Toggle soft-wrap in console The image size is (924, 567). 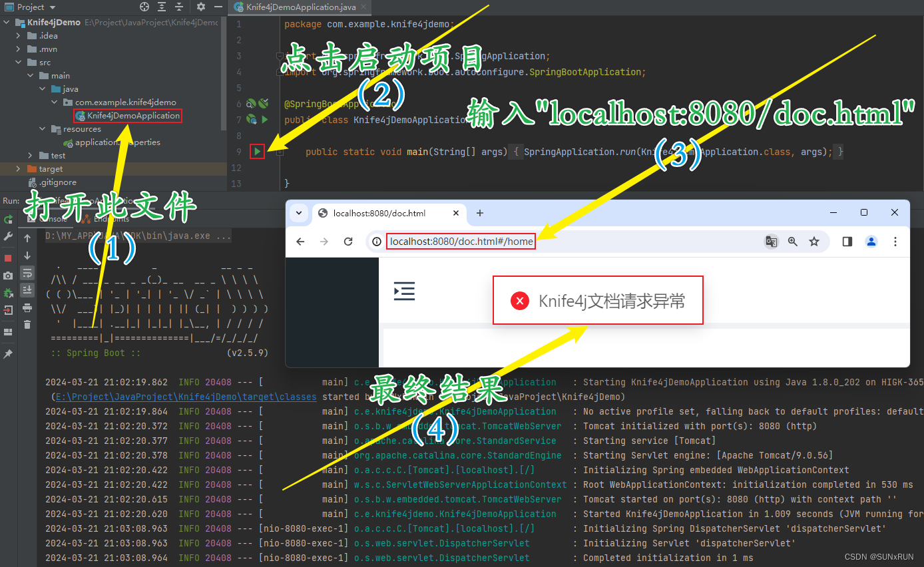(x=27, y=273)
